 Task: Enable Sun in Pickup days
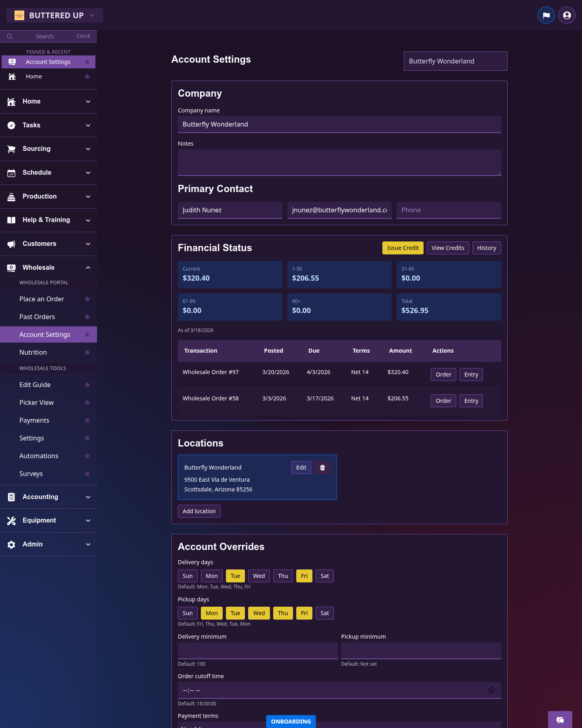click(x=188, y=613)
